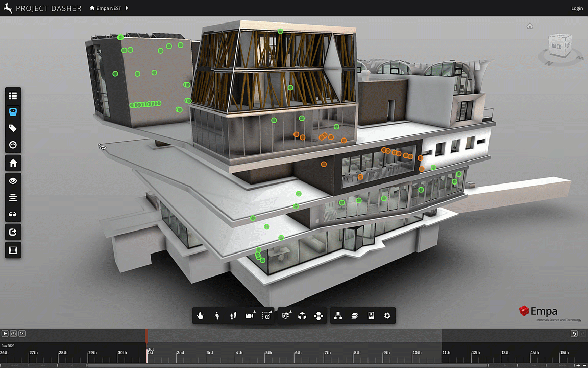Open the gauge dashboard icon
This screenshot has height=368, width=588.
point(13,145)
